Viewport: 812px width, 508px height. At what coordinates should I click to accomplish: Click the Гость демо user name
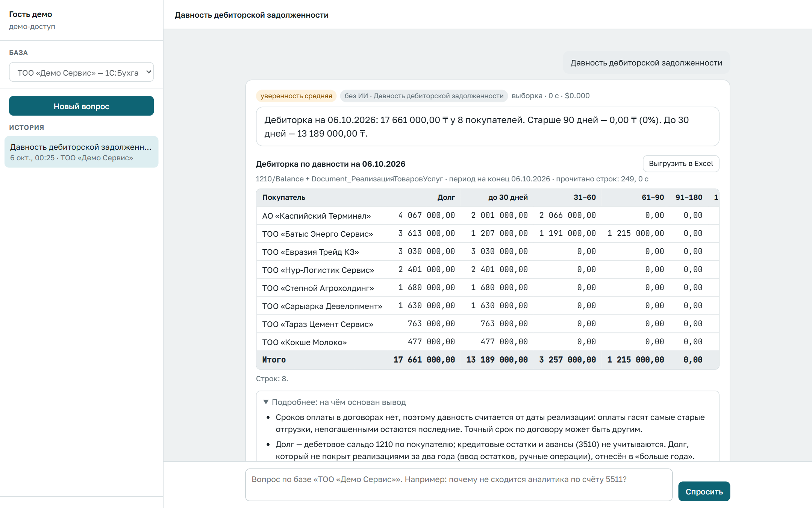(30, 14)
